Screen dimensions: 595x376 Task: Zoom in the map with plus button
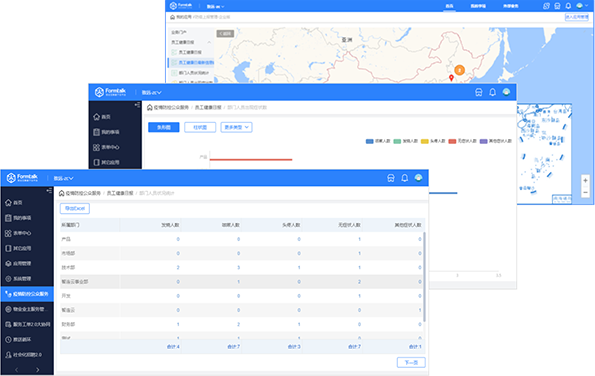(585, 181)
